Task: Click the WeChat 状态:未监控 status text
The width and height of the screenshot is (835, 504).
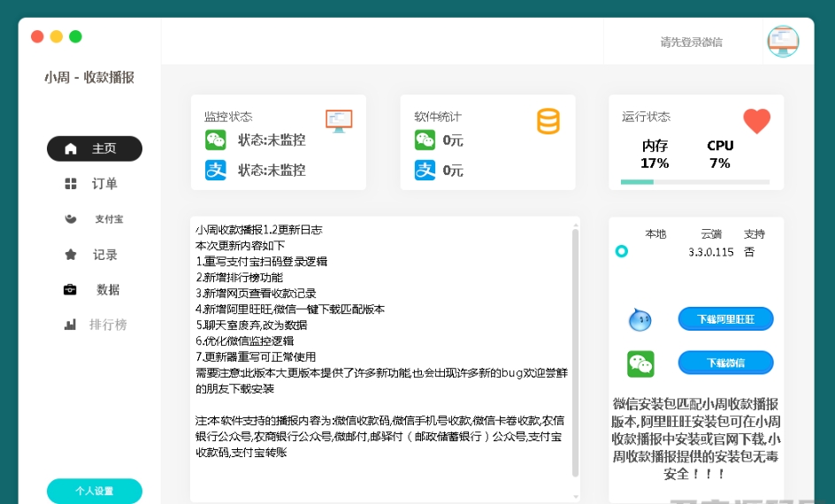Action: click(x=272, y=140)
